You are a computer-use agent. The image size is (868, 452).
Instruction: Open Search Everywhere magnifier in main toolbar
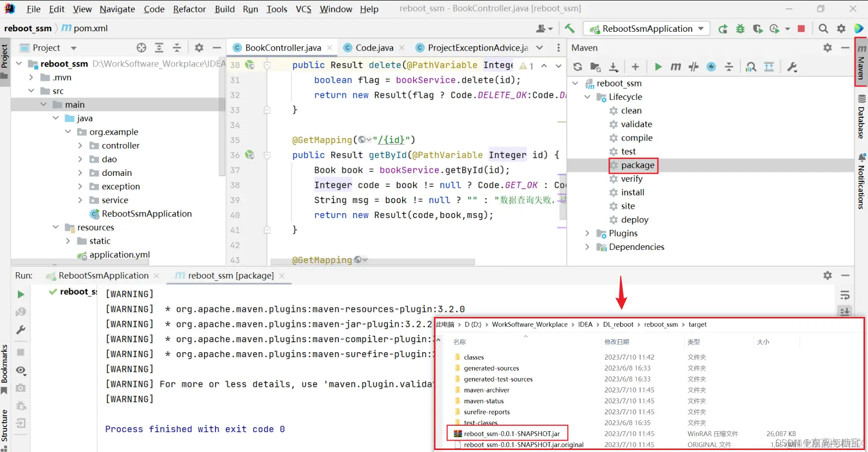(823, 29)
